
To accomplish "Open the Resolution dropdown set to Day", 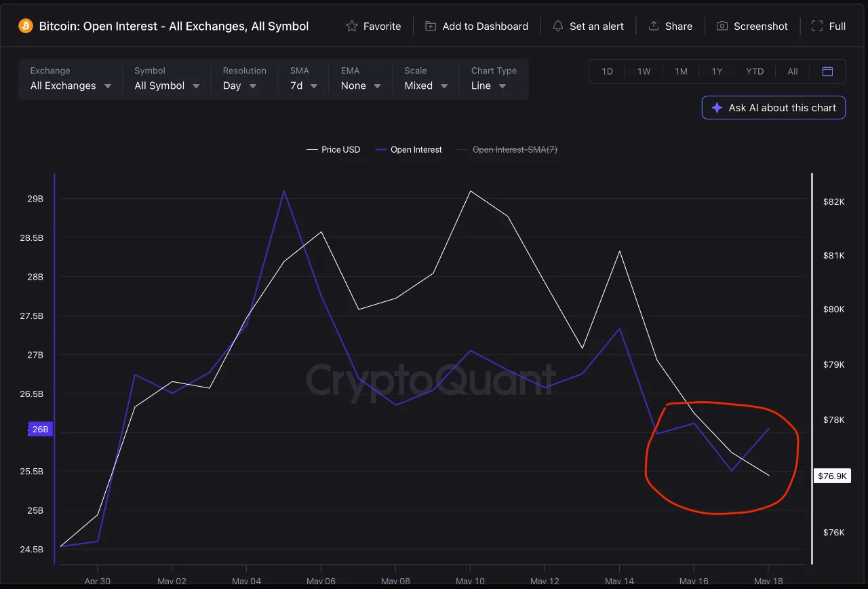I will [x=244, y=79].
